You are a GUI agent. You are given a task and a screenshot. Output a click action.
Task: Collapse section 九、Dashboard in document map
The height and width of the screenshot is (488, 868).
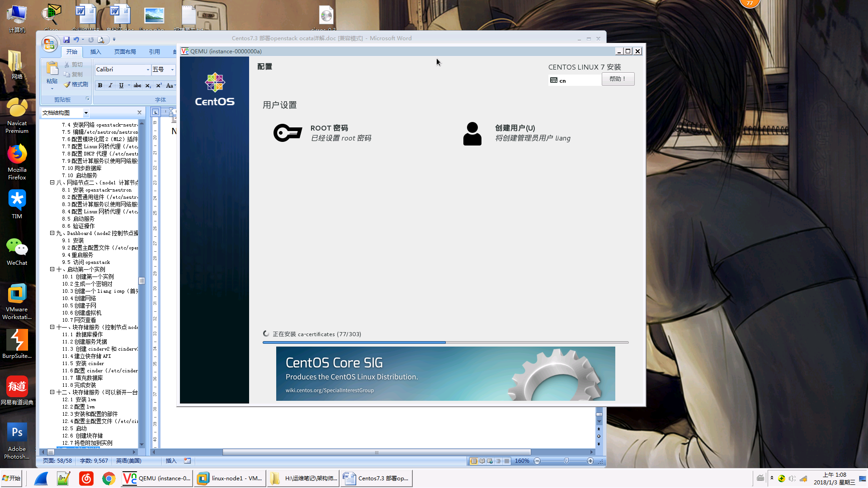pyautogui.click(x=52, y=233)
